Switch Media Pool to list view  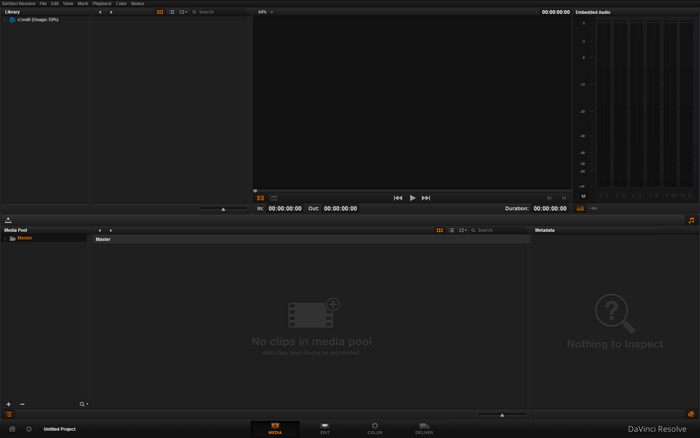451,230
